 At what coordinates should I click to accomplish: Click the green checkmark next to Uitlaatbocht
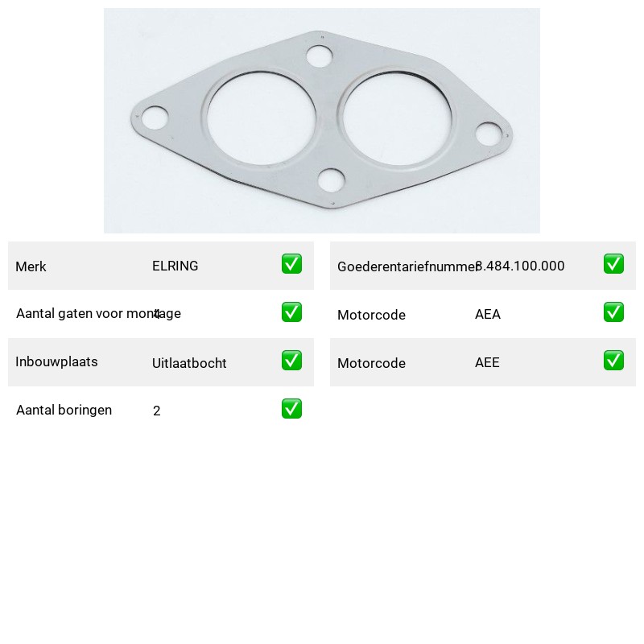[x=291, y=360]
